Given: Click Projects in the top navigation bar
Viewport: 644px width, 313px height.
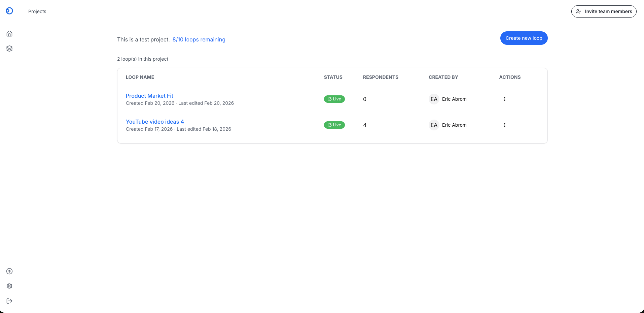Looking at the screenshot, I should pyautogui.click(x=37, y=11).
